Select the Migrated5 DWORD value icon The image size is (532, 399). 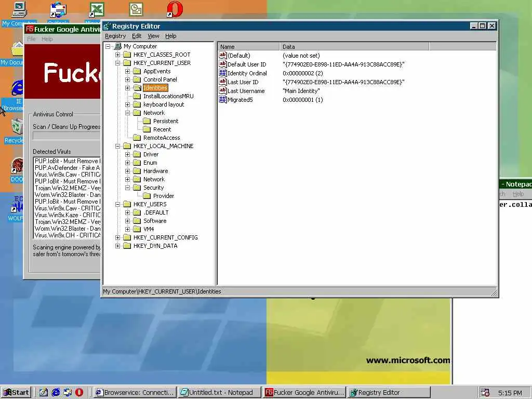223,99
